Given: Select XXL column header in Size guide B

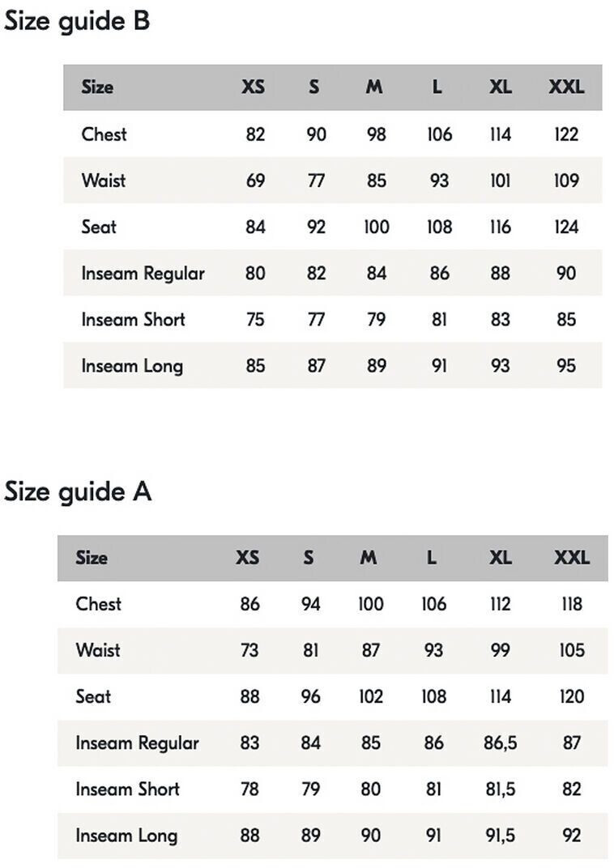Looking at the screenshot, I should (x=566, y=87).
